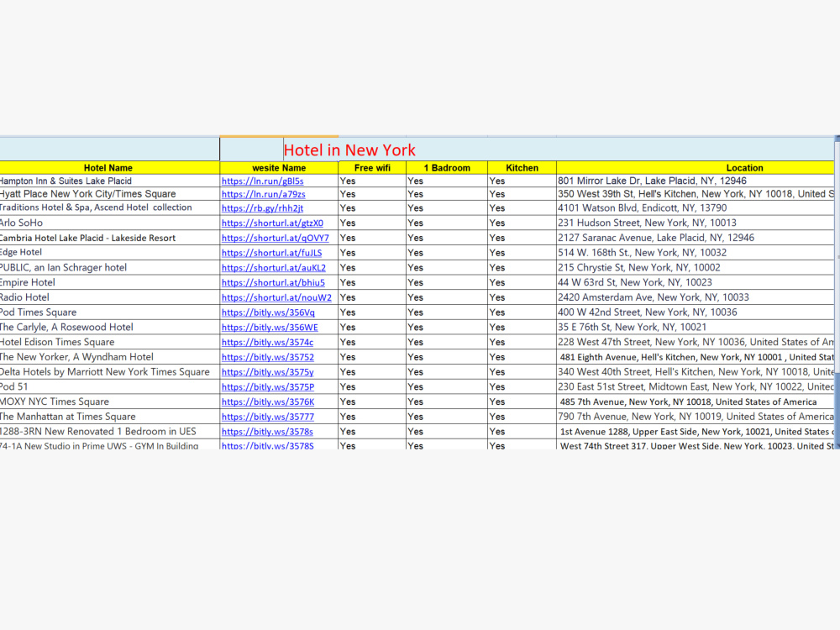Select the wesite Name header cell

click(x=279, y=168)
